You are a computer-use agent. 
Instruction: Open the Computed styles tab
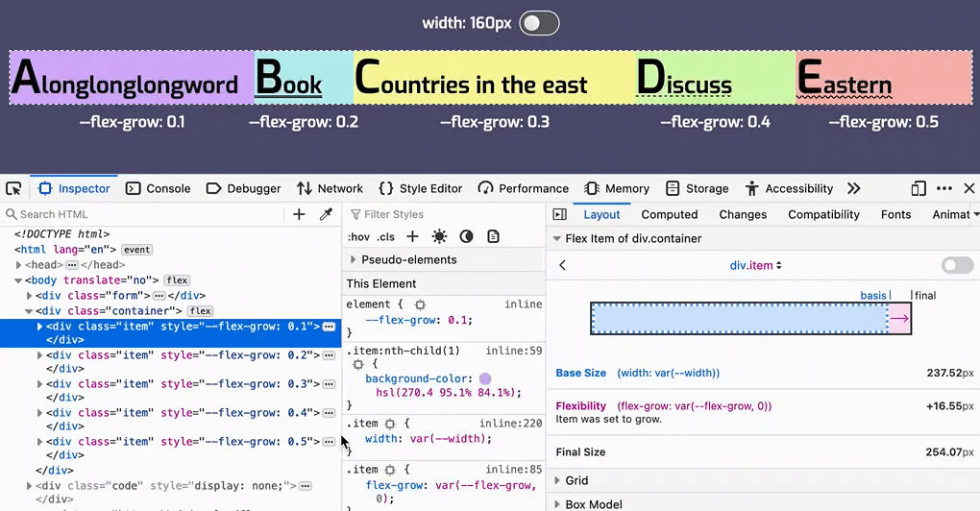point(669,214)
